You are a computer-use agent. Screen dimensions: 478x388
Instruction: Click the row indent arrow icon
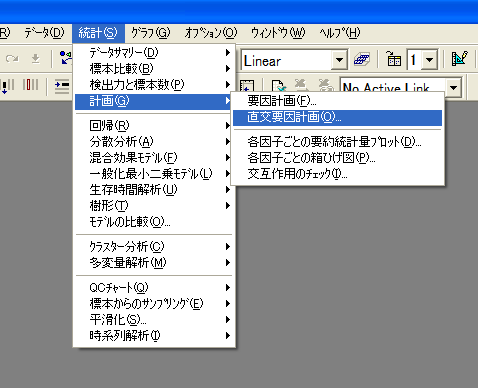pyautogui.click(x=62, y=86)
